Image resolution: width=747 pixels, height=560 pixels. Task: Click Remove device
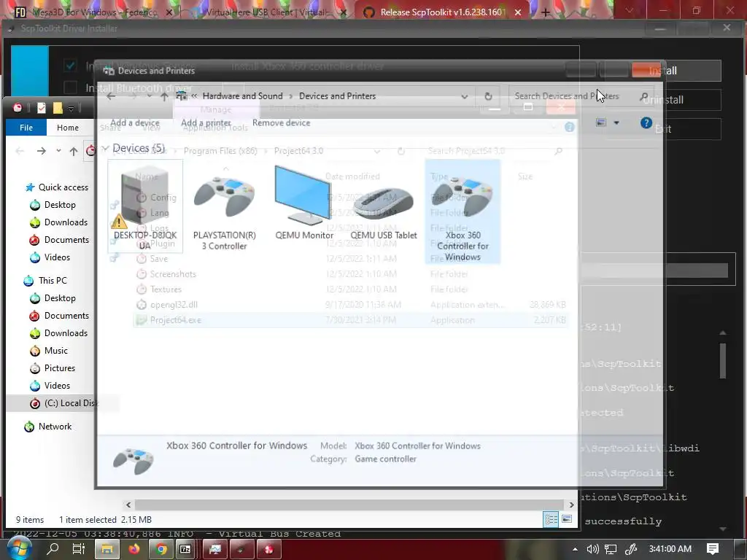(x=281, y=122)
